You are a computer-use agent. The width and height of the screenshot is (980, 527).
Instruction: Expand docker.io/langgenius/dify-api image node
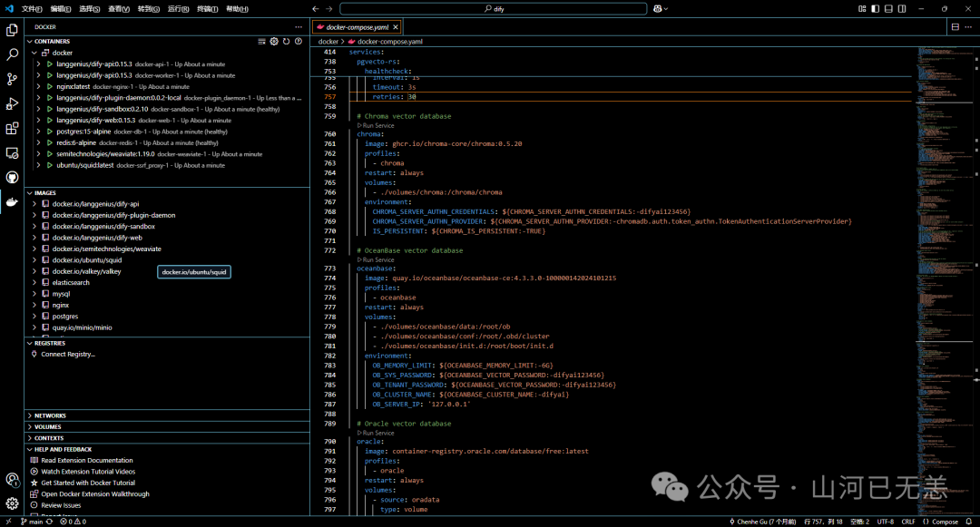[x=34, y=203]
